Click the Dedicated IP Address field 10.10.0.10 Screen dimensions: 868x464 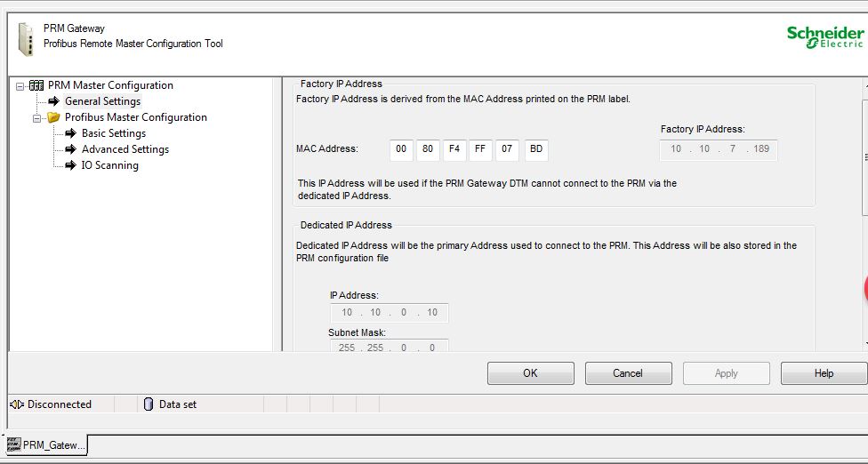click(x=390, y=313)
